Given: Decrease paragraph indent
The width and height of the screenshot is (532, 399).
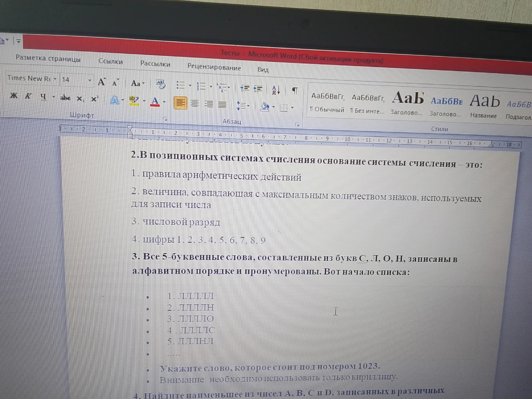Looking at the screenshot, I should (245, 88).
